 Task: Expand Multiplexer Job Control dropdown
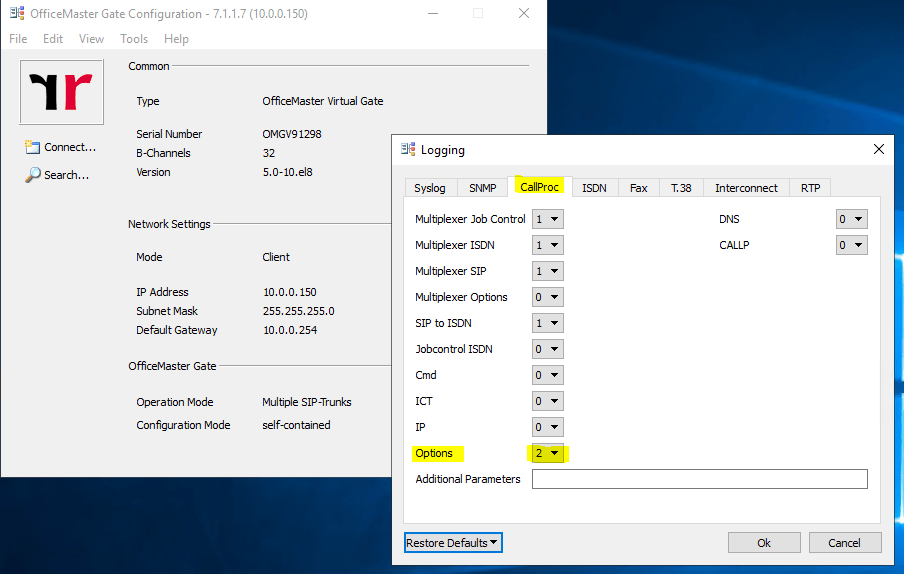coord(548,219)
